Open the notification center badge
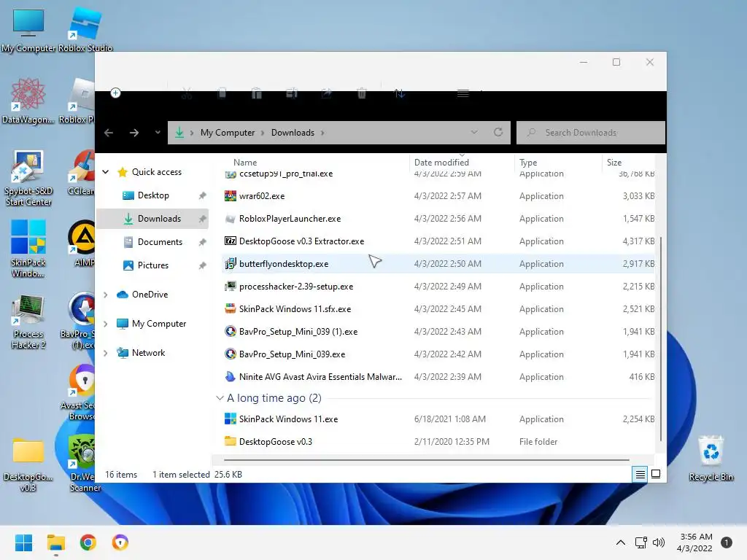The width and height of the screenshot is (747, 560). pos(727,542)
